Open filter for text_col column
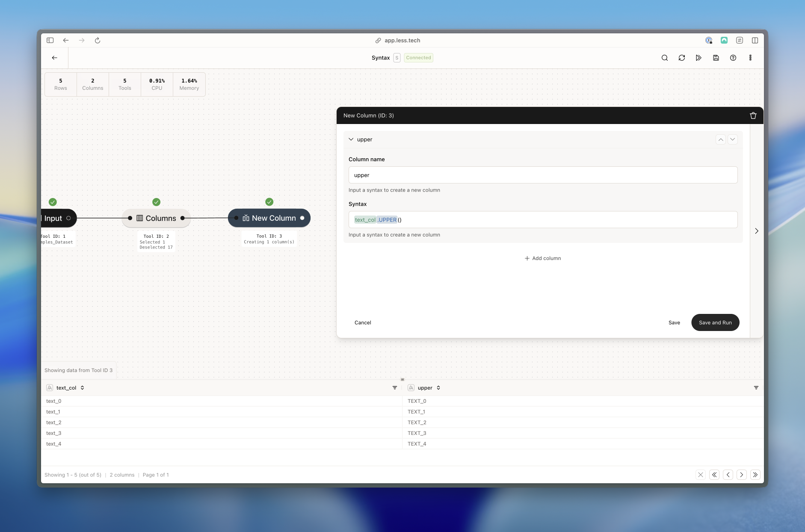805x532 pixels. (x=395, y=388)
